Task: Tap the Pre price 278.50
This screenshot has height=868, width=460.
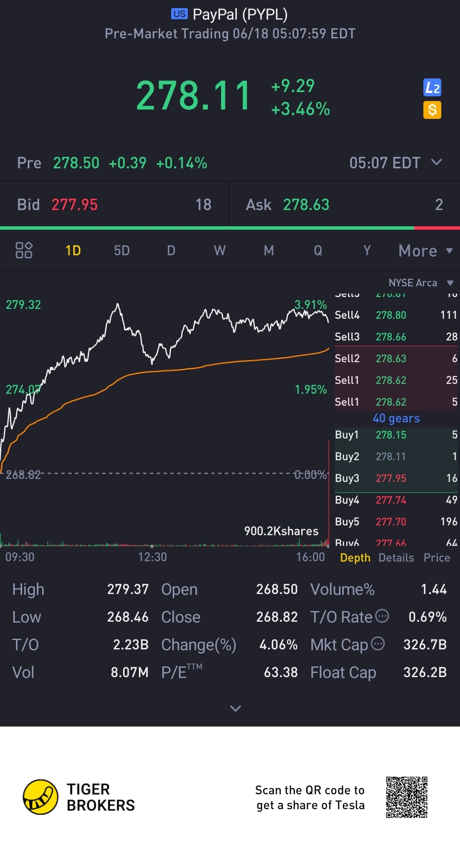Action: (x=76, y=163)
